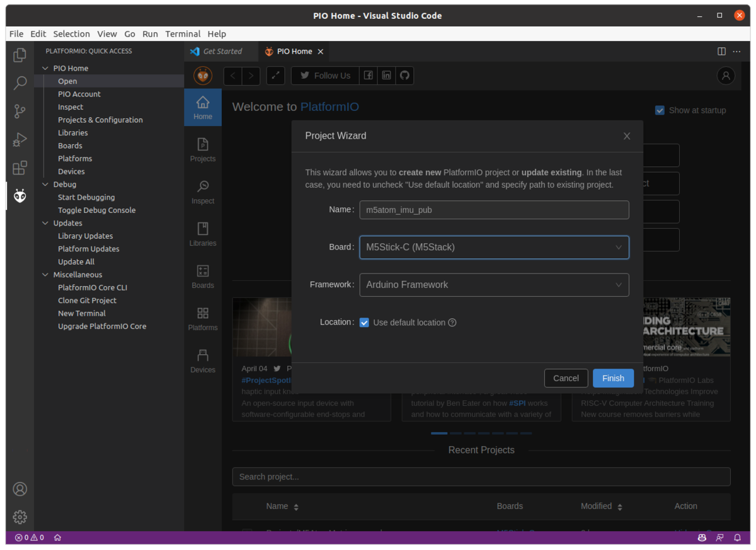The width and height of the screenshot is (756, 550).
Task: Open the Extensions view
Action: [20, 168]
